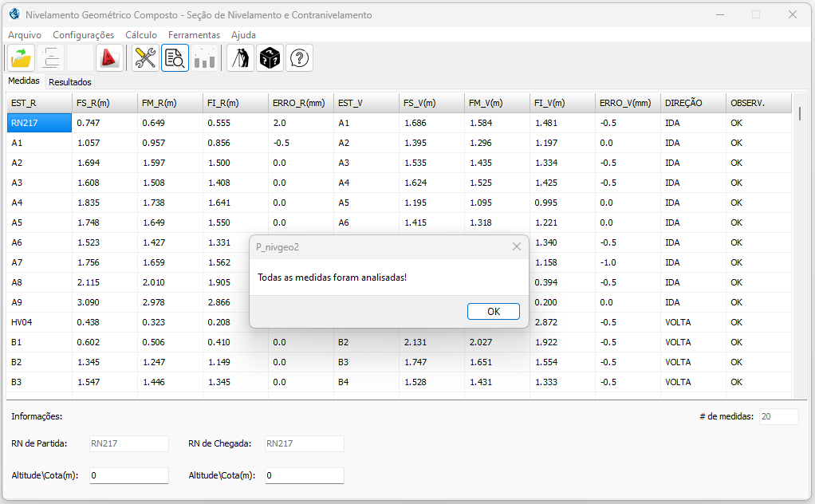This screenshot has width=815, height=504.
Task: Click the ERRO_R(mm) column header
Action: coord(301,103)
